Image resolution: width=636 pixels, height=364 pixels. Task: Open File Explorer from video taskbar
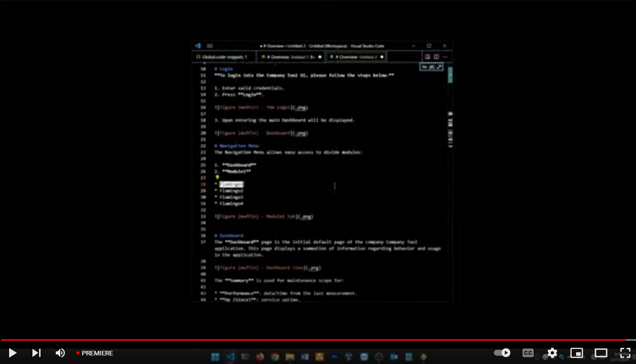click(x=290, y=357)
